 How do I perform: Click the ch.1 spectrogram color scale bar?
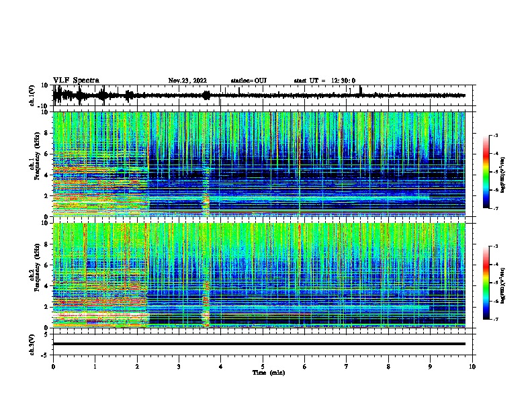point(486,172)
